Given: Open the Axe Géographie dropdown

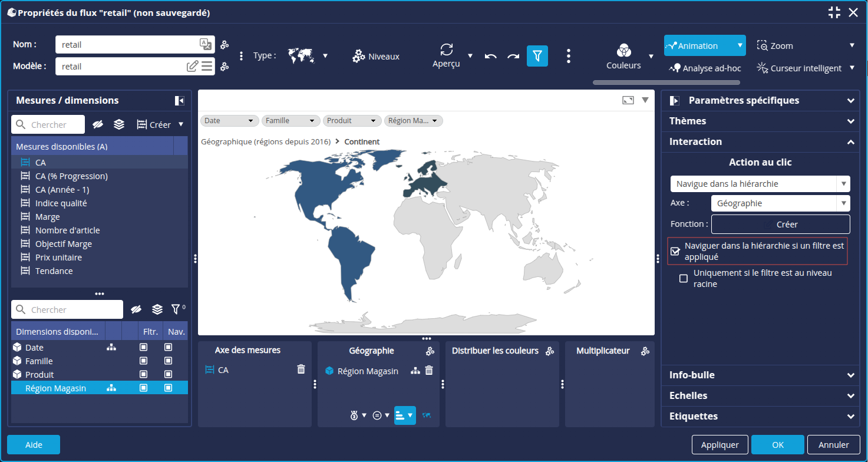Looking at the screenshot, I should (780, 203).
